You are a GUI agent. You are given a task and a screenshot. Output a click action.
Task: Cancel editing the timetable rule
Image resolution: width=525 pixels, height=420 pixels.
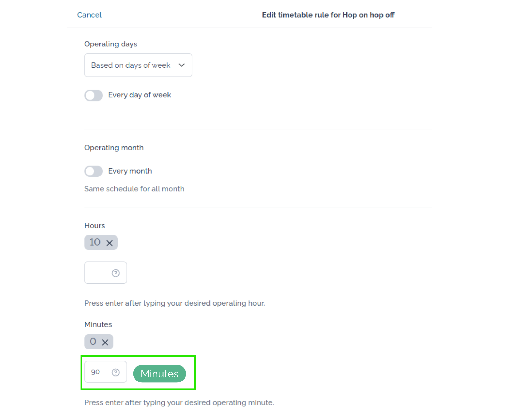[x=89, y=15]
